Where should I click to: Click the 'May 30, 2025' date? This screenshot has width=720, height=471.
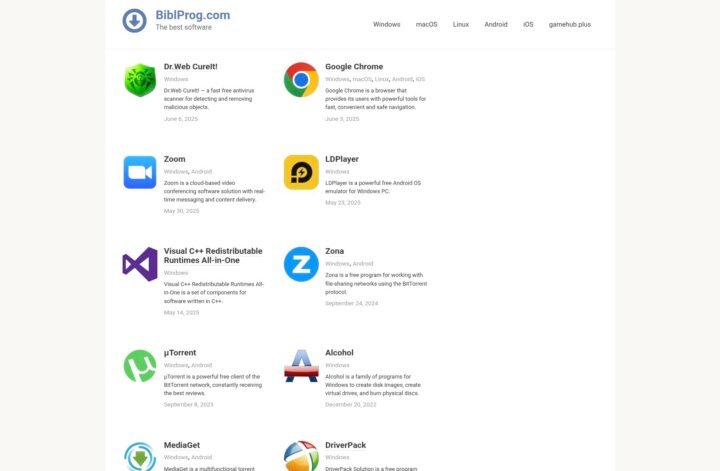coord(181,211)
